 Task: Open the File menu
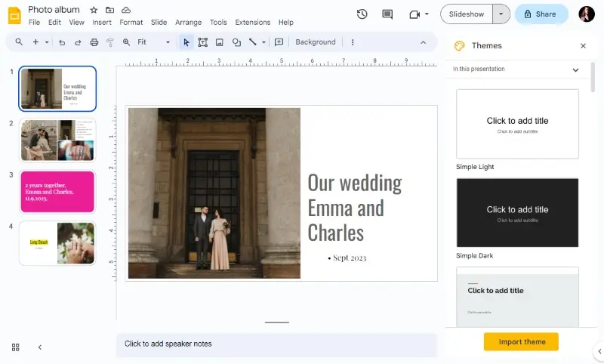(34, 23)
